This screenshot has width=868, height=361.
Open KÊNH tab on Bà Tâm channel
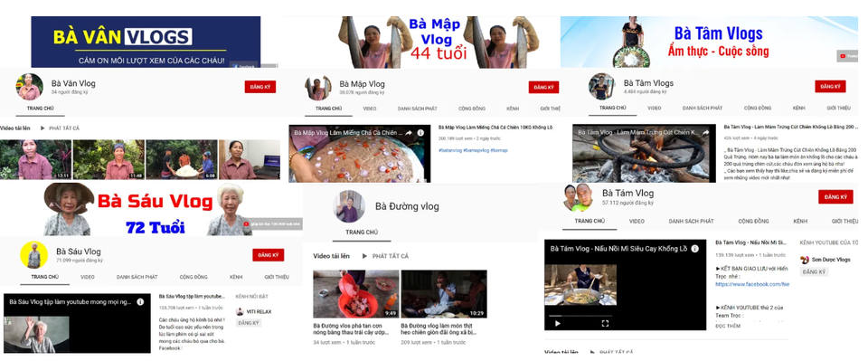798,108
